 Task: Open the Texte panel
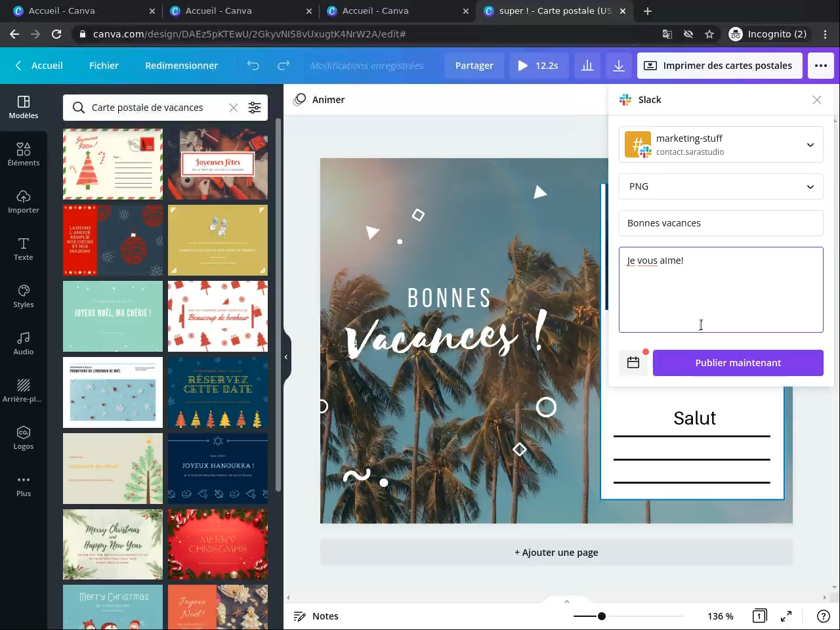click(24, 249)
